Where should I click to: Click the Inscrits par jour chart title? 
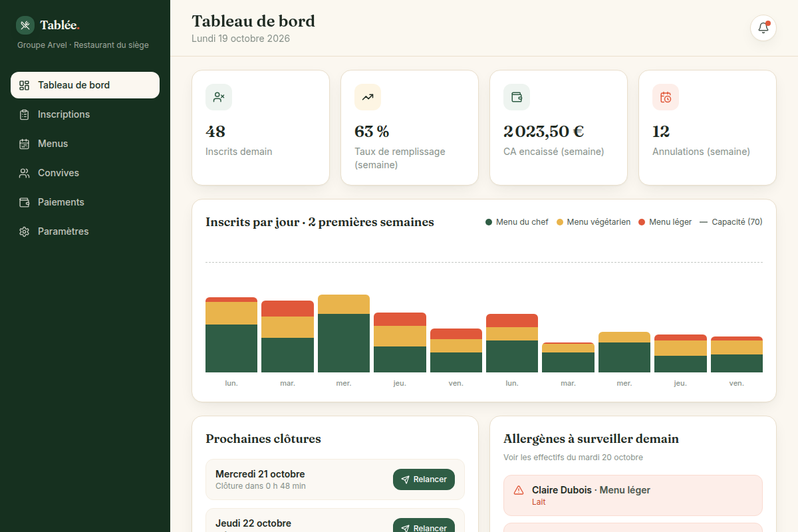[320, 222]
